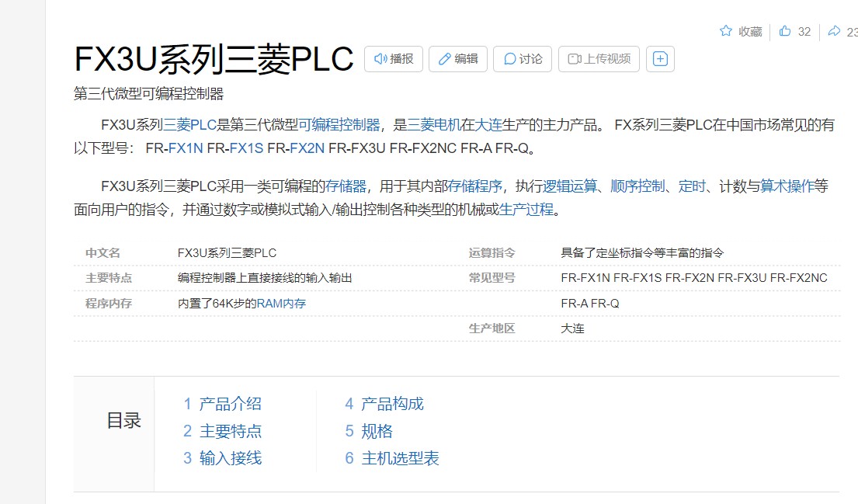The width and height of the screenshot is (858, 504).
Task: Click the share arrow icon
Action: pyautogui.click(x=834, y=30)
